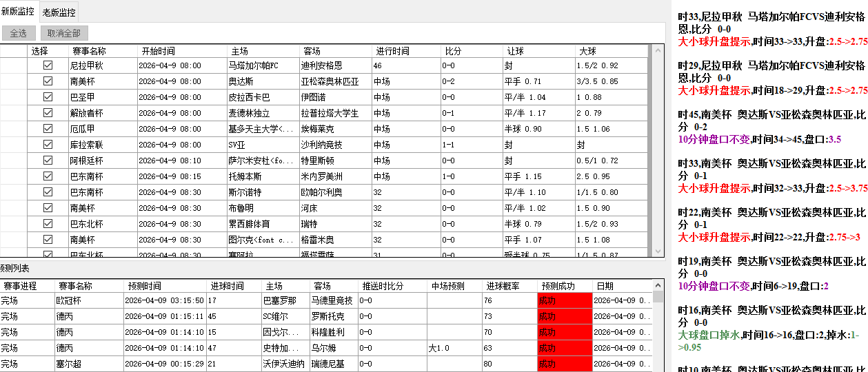Click the match table scroll-down arrow
Image resolution: width=868 pixels, height=372 pixels.
657,251
